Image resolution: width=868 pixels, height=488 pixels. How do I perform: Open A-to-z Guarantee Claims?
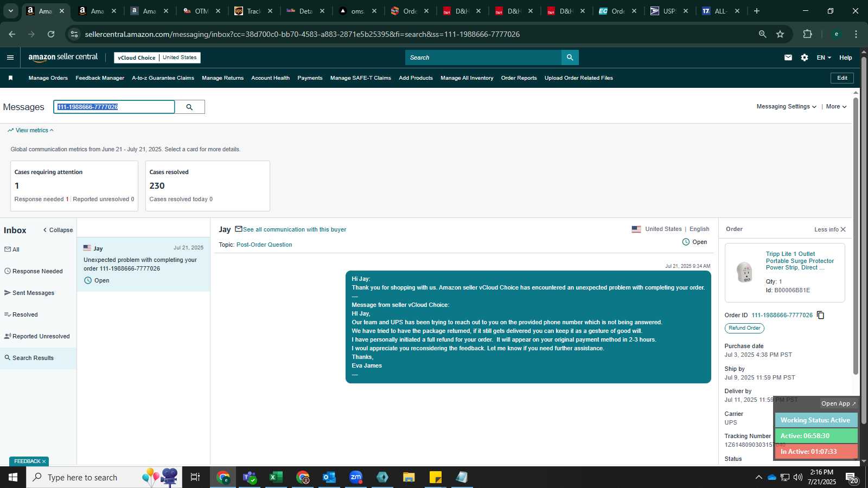pyautogui.click(x=163, y=78)
